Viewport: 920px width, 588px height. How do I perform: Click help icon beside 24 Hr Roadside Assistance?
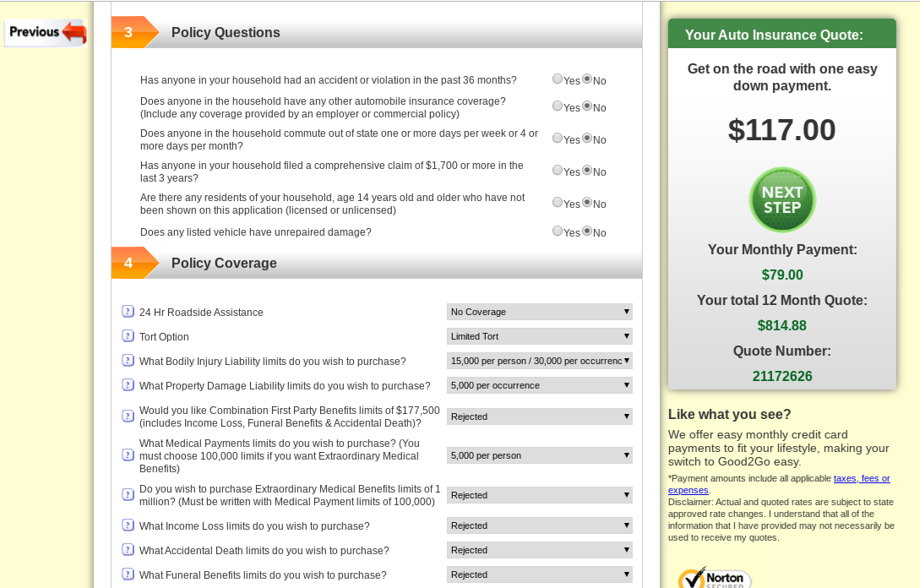click(x=128, y=312)
